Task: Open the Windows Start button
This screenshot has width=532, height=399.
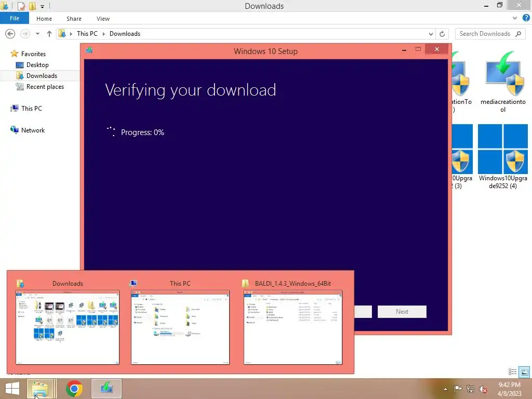Action: [x=12, y=389]
